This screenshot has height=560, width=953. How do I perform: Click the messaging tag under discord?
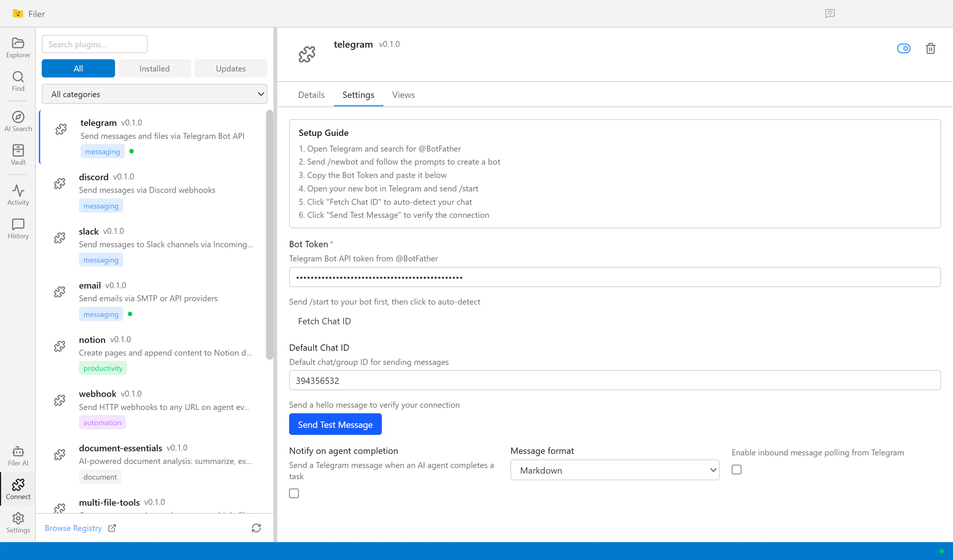coord(101,206)
